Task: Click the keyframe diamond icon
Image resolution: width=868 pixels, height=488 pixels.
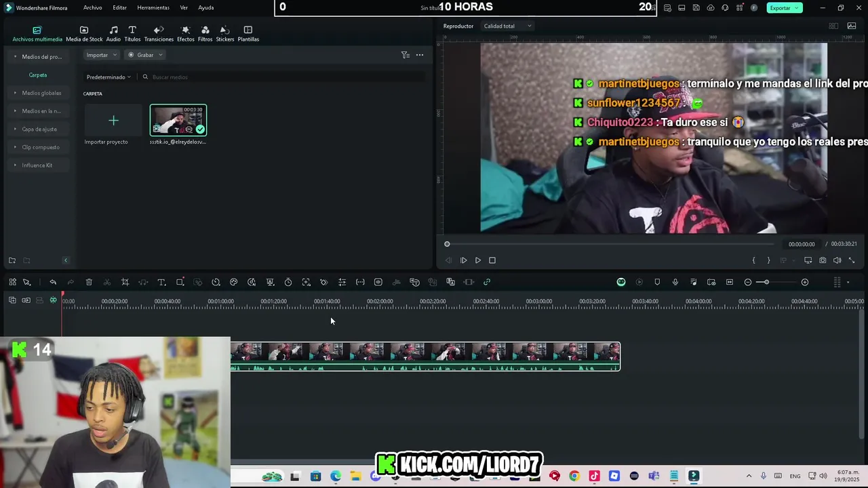Action: 324,282
